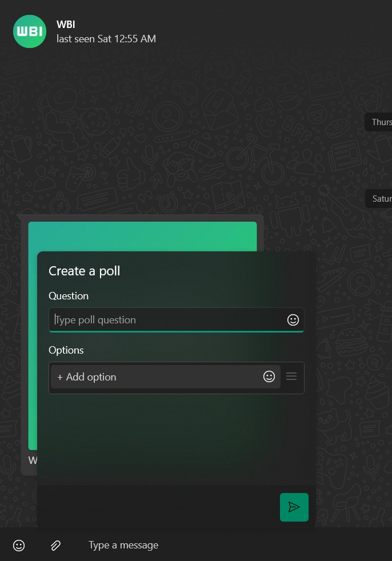Click the Thursday date badge
The width and height of the screenshot is (392, 561).
pos(380,122)
